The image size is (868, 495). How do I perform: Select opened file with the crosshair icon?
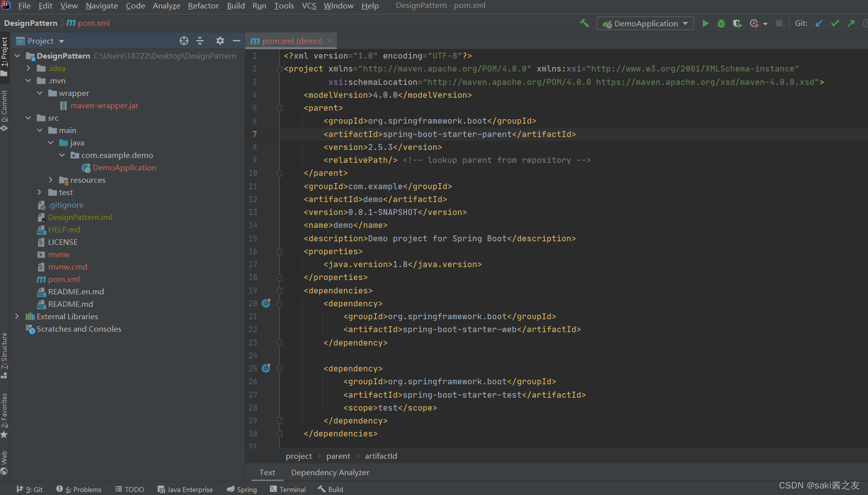pos(184,41)
